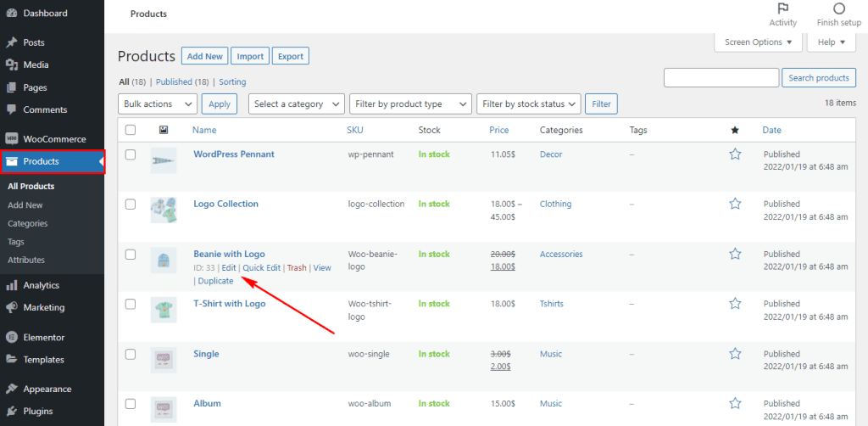Open the Select a category dropdown

coord(297,104)
